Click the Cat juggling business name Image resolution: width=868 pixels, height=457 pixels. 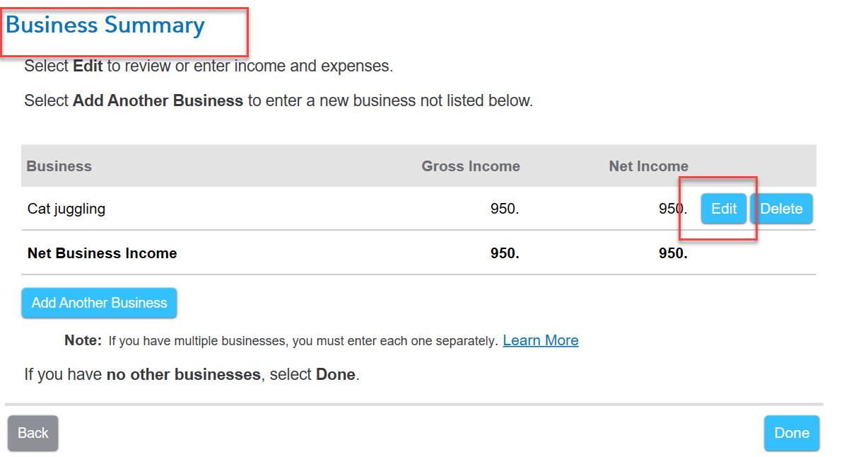[66, 209]
